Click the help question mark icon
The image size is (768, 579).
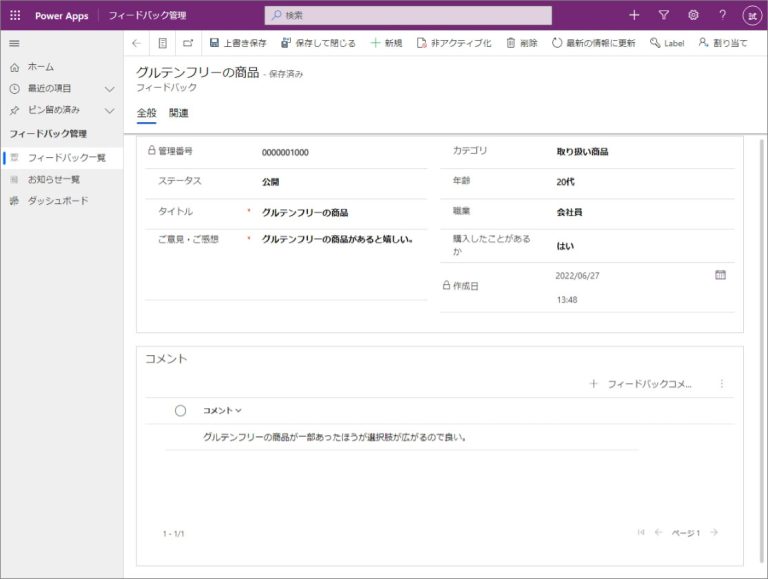pyautogui.click(x=722, y=15)
